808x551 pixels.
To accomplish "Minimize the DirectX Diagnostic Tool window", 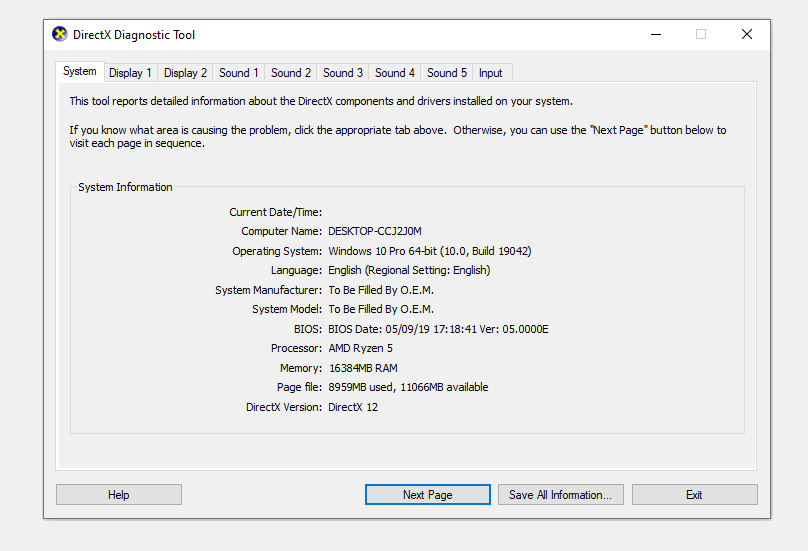I will coord(656,35).
